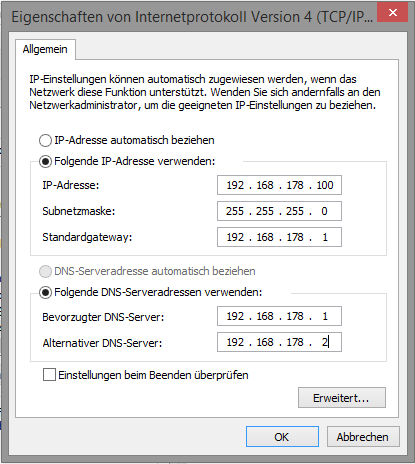Click the Alternativer DNS-Server field
This screenshot has width=415, height=464.
(279, 342)
